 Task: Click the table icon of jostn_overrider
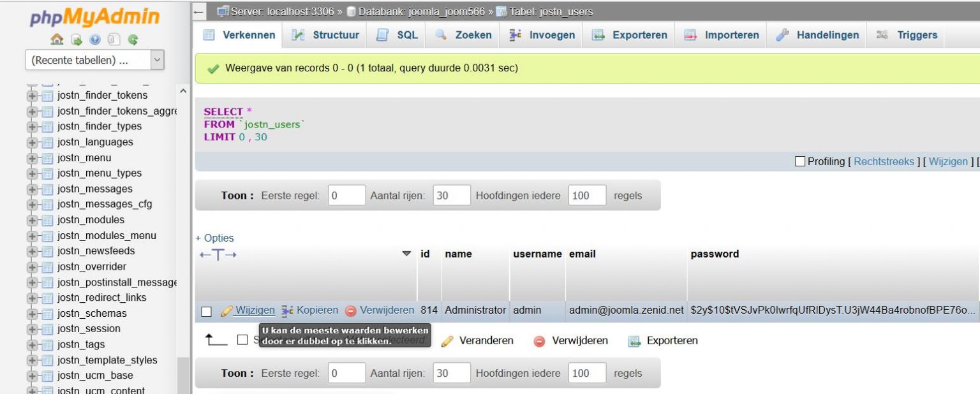(x=47, y=266)
